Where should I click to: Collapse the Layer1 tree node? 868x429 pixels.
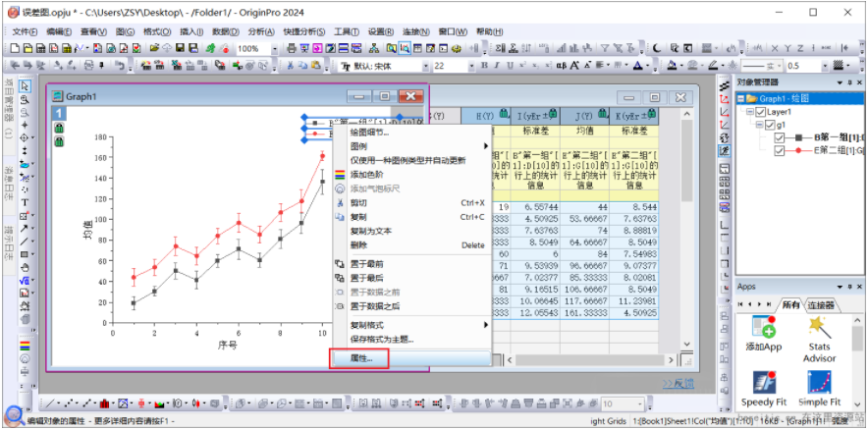pyautogui.click(x=750, y=112)
